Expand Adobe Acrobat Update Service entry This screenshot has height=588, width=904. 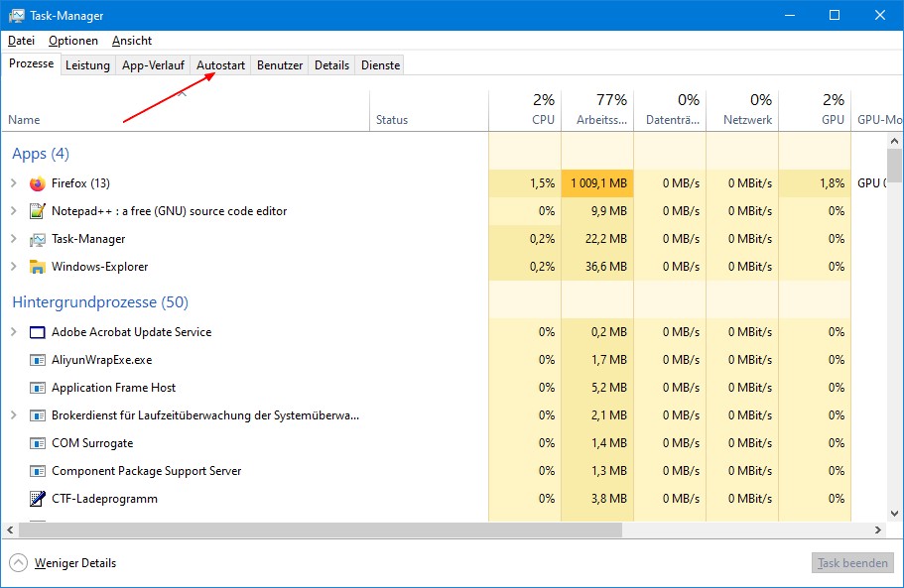coord(14,332)
